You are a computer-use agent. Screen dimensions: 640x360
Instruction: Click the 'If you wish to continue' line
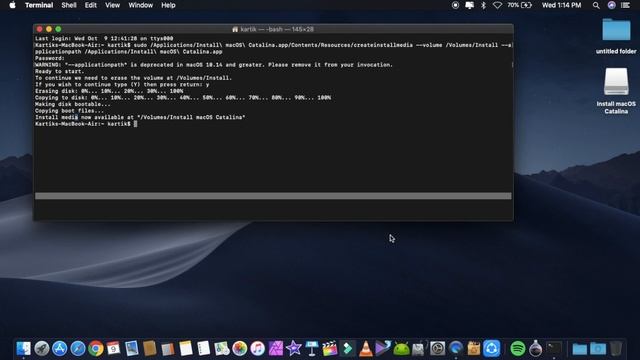(122, 84)
